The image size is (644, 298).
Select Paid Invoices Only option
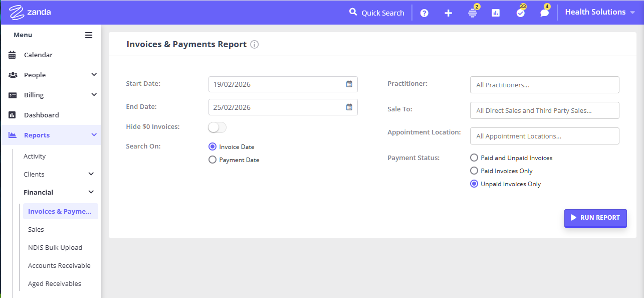pos(474,171)
